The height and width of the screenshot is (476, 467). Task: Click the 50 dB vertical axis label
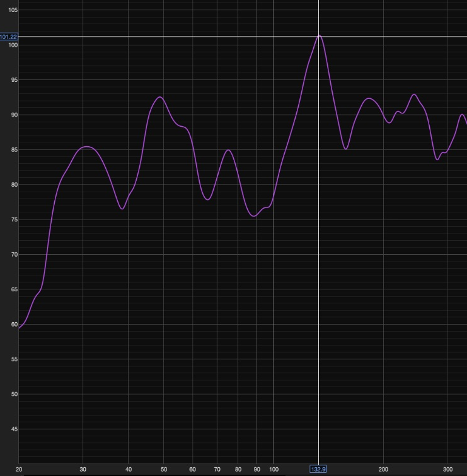pos(14,394)
